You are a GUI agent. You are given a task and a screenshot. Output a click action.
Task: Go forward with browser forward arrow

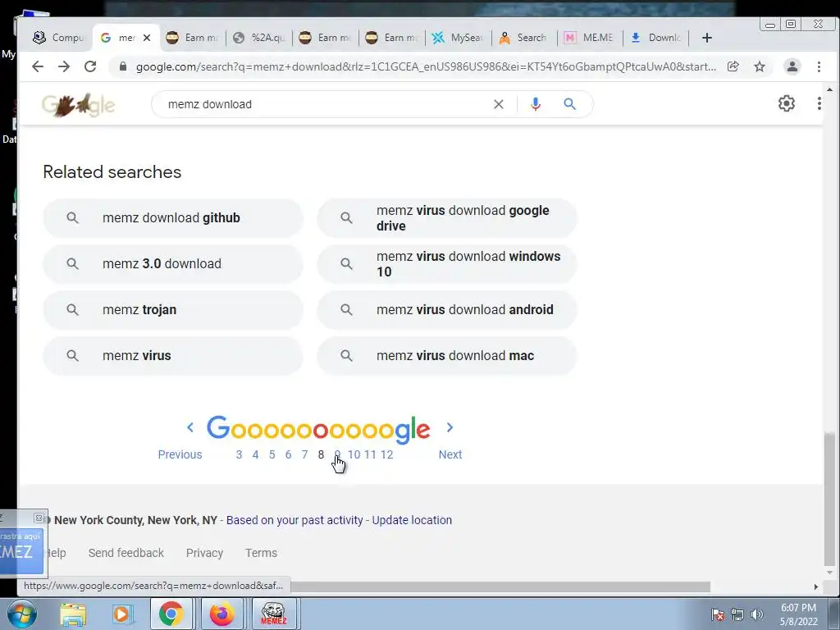pyautogui.click(x=64, y=66)
